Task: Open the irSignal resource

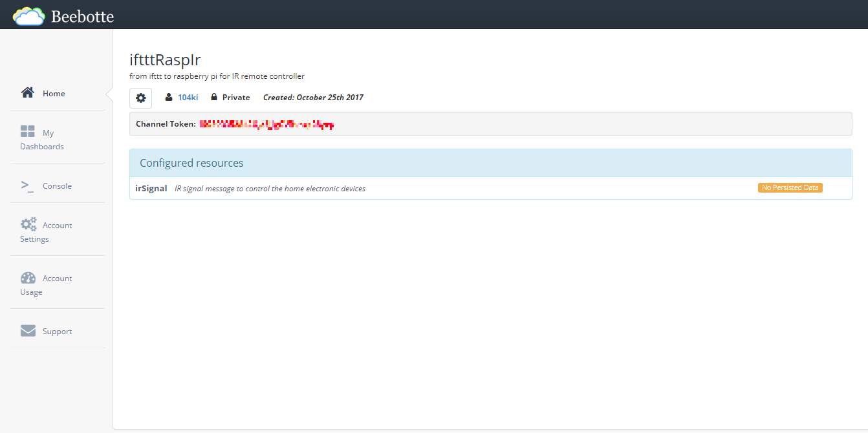Action: coord(151,188)
